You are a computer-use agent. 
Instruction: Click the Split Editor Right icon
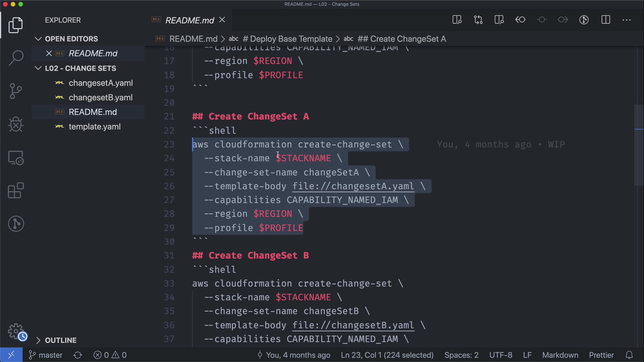tap(605, 20)
